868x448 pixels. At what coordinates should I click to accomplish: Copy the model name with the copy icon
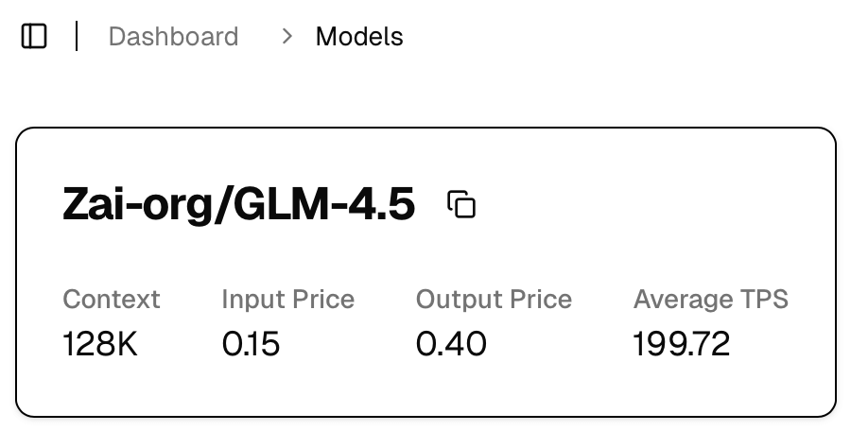tap(461, 204)
